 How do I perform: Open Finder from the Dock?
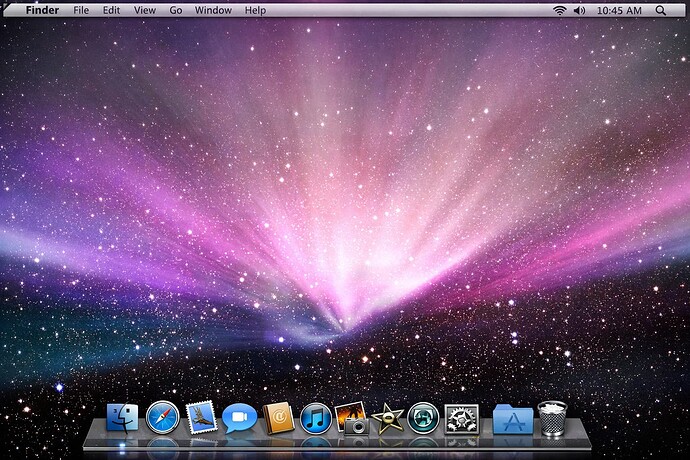point(122,418)
